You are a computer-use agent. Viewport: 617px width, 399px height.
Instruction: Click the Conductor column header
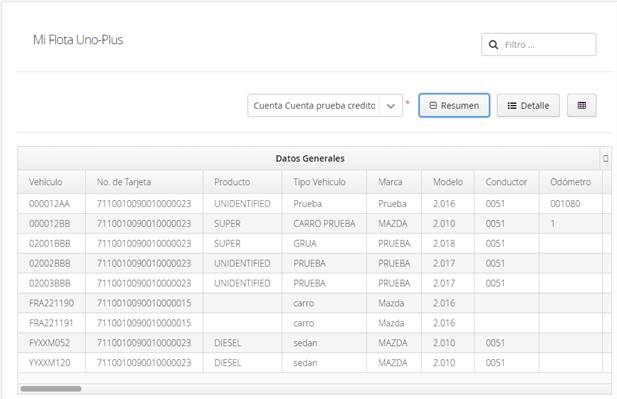506,182
